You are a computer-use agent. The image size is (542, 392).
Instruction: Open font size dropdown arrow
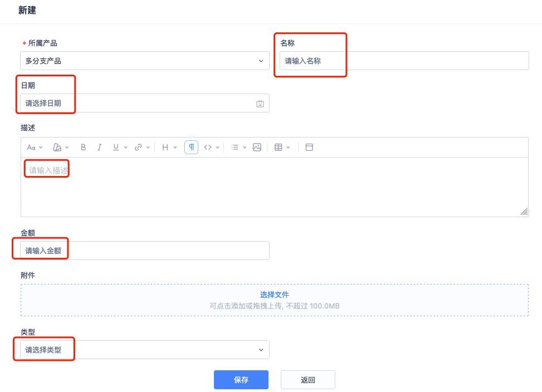41,148
